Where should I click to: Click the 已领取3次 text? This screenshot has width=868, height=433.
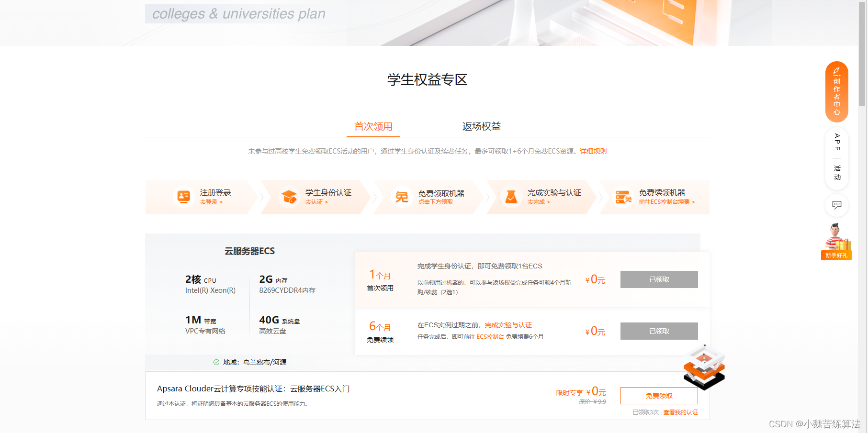click(x=645, y=412)
